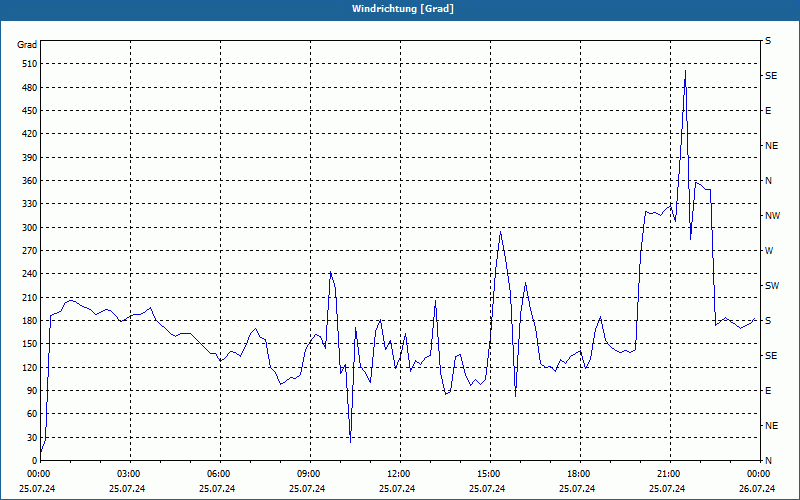Click topmost 'S' compass label above 510

coord(768,41)
